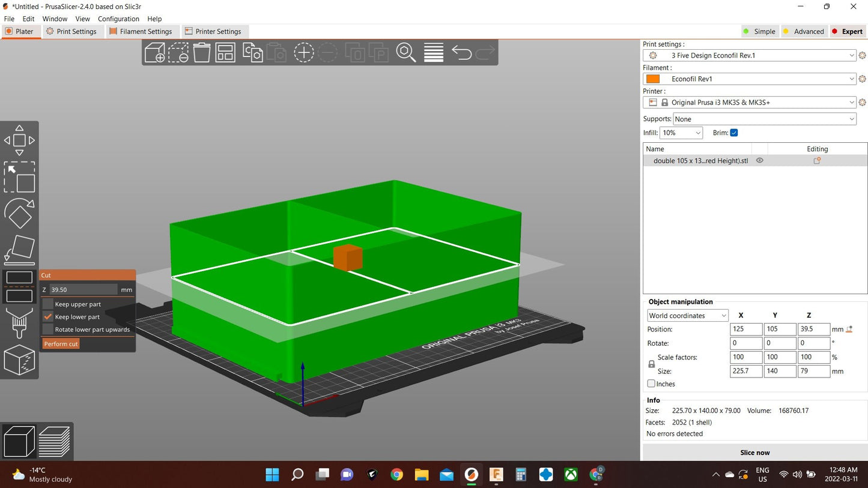This screenshot has width=868, height=488.
Task: Enable Keep upper part checkbox
Action: coord(48,304)
